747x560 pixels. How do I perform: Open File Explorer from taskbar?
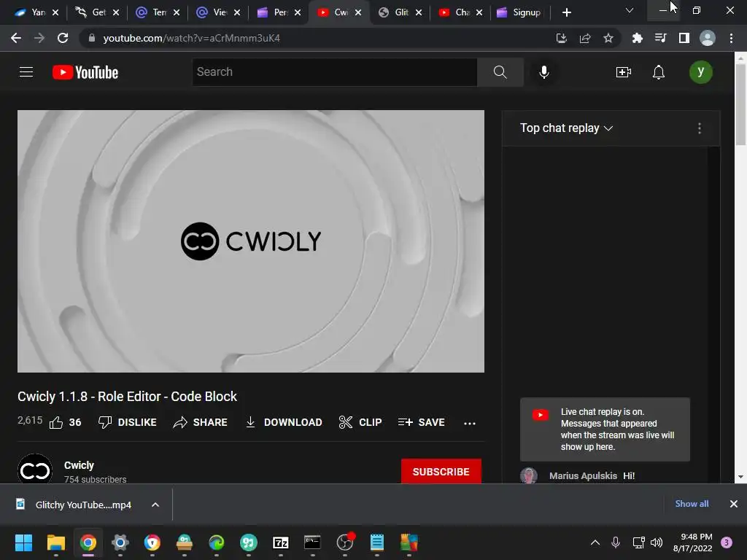[55, 542]
